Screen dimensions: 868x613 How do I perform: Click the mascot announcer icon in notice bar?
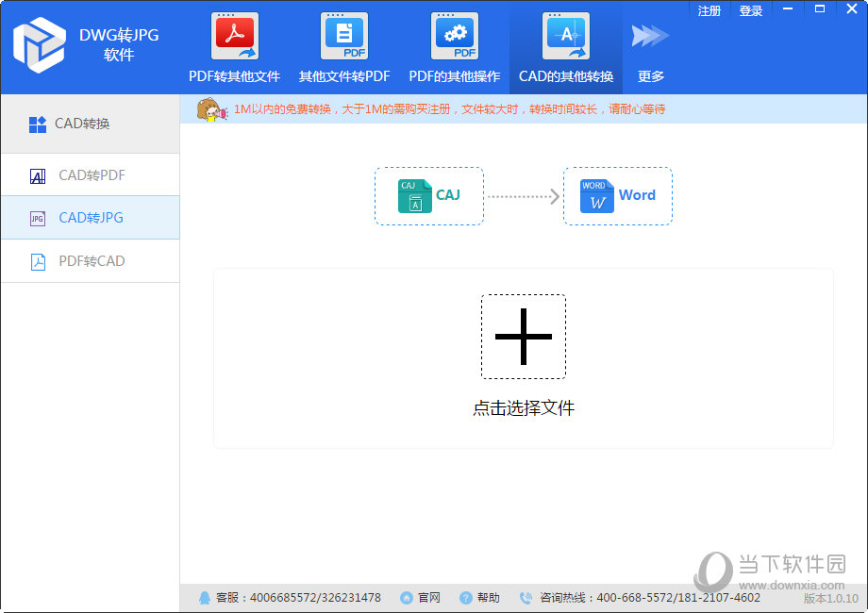[x=212, y=109]
